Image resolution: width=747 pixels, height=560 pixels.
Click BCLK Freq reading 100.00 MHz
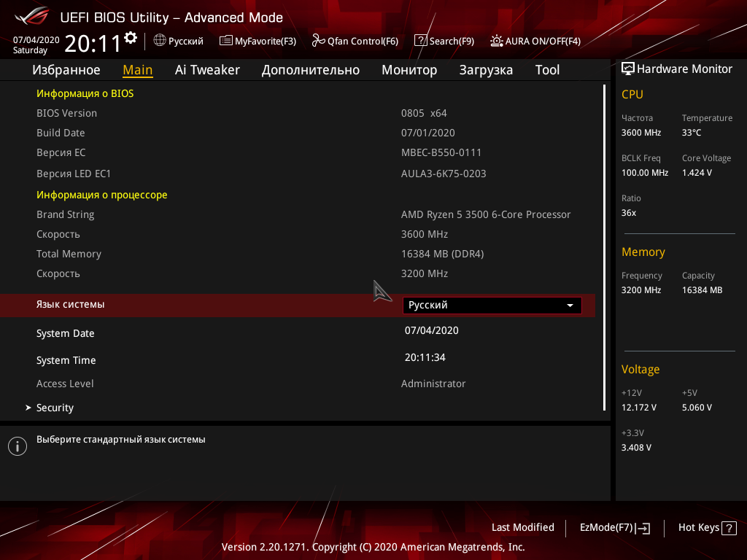[645, 172]
